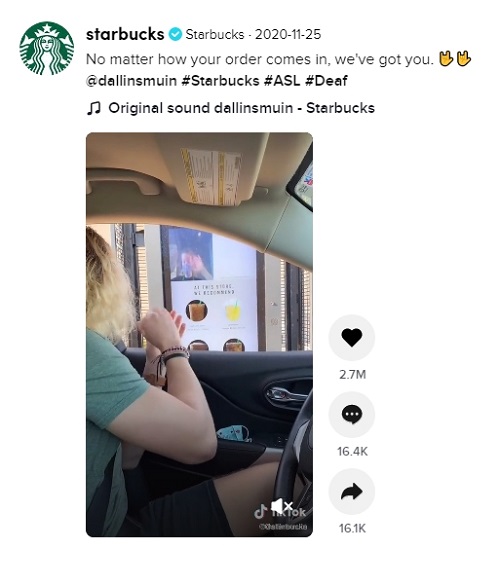Image resolution: width=500 pixels, height=585 pixels.
Task: Click the Starbucks nickname text beside badge
Action: tap(215, 34)
